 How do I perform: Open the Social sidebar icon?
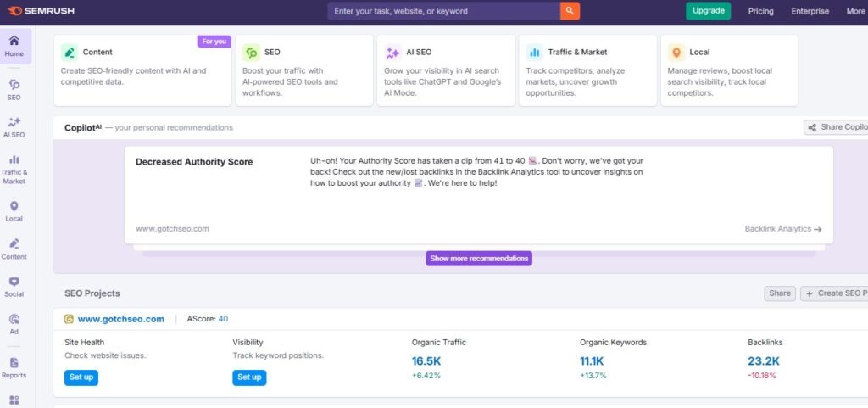[x=14, y=282]
